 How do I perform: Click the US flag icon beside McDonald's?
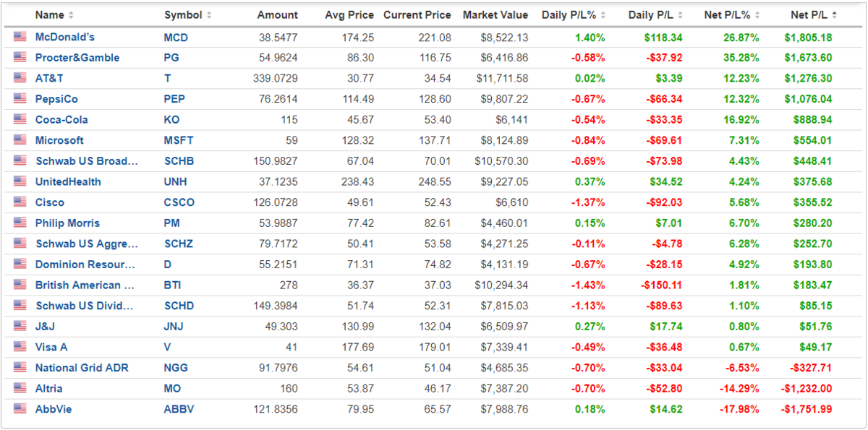(20, 37)
